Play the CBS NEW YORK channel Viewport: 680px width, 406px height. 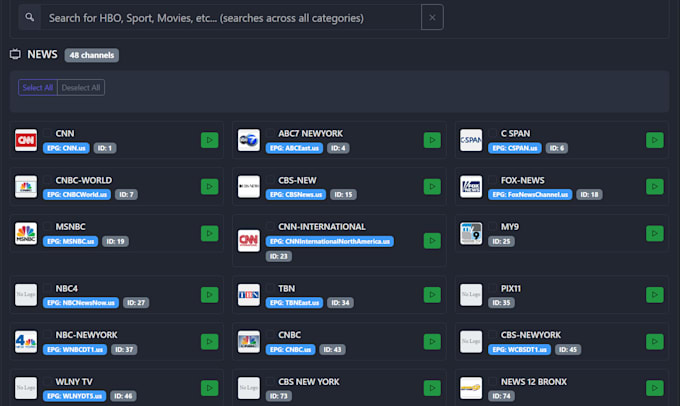(432, 388)
